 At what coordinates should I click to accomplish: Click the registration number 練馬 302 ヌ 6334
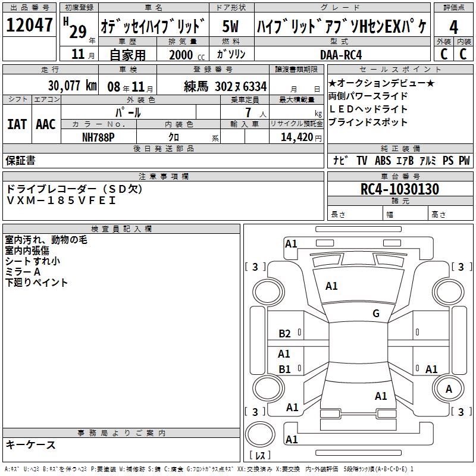pos(226,86)
